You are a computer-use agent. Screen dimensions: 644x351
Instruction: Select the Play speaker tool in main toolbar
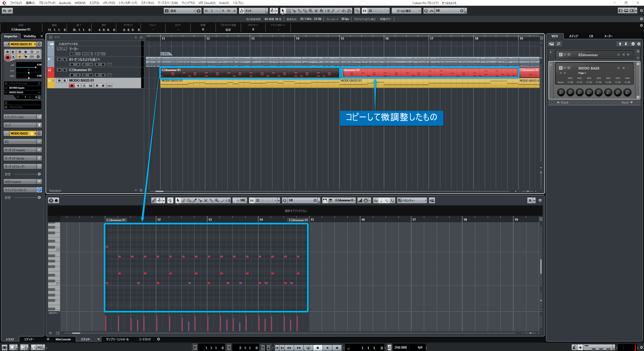coord(344,11)
